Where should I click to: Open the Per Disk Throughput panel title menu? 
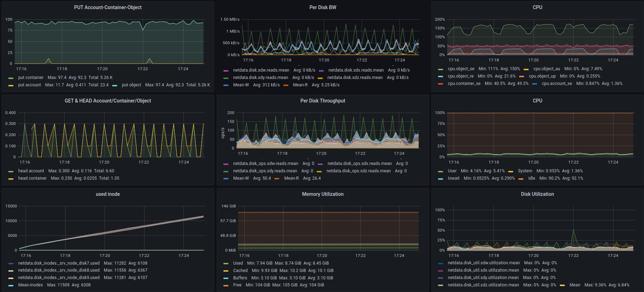point(322,101)
